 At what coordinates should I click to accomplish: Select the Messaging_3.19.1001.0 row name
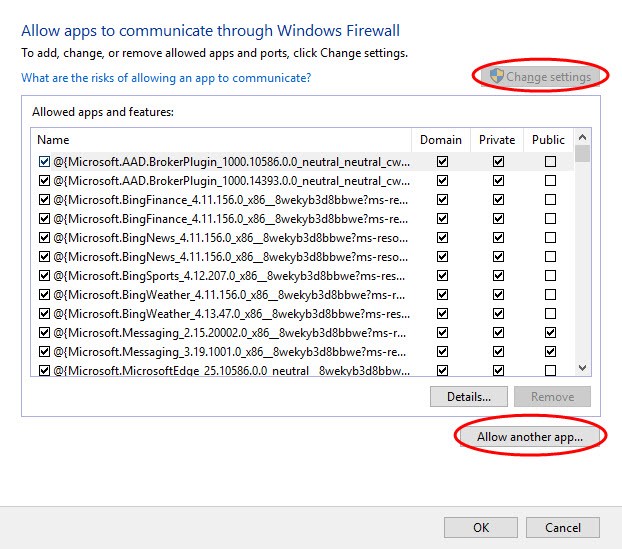[230, 352]
